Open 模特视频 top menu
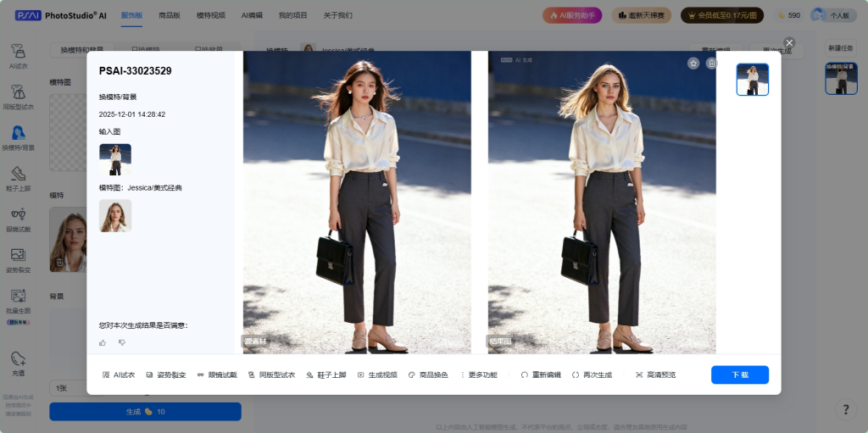The image size is (868, 433). [x=210, y=15]
